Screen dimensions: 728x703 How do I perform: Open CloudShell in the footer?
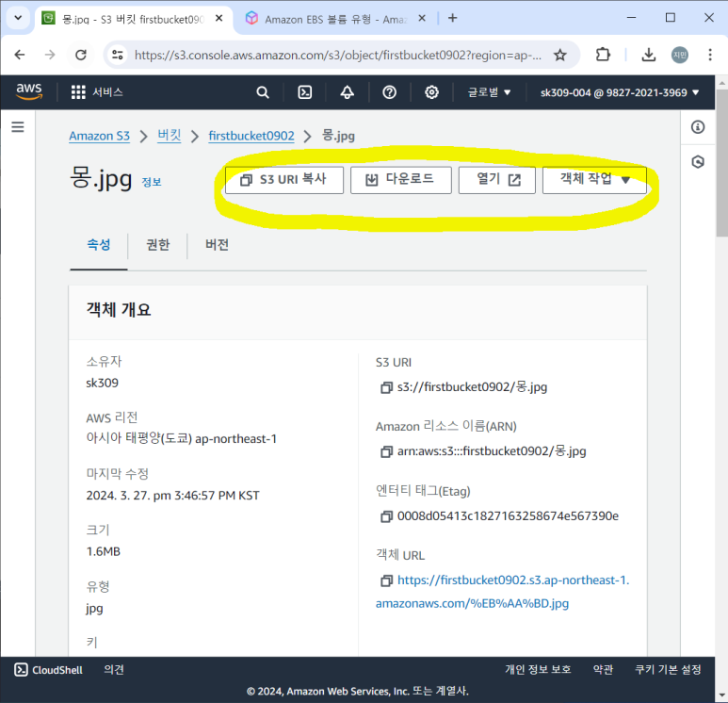tap(48, 670)
